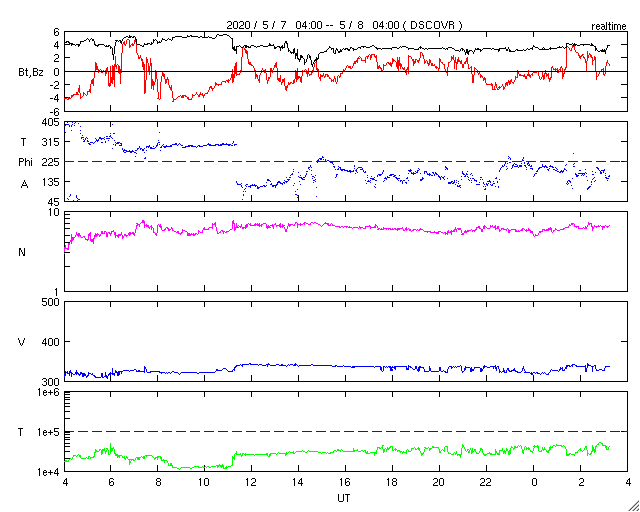Click the "1" tick on N axis
This screenshot has width=640, height=512.
tap(56, 292)
